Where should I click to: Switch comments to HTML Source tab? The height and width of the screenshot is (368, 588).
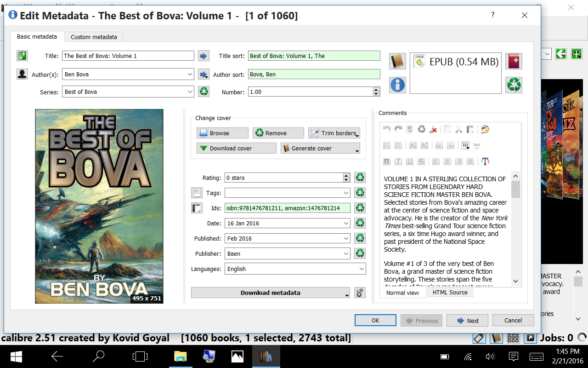(450, 292)
